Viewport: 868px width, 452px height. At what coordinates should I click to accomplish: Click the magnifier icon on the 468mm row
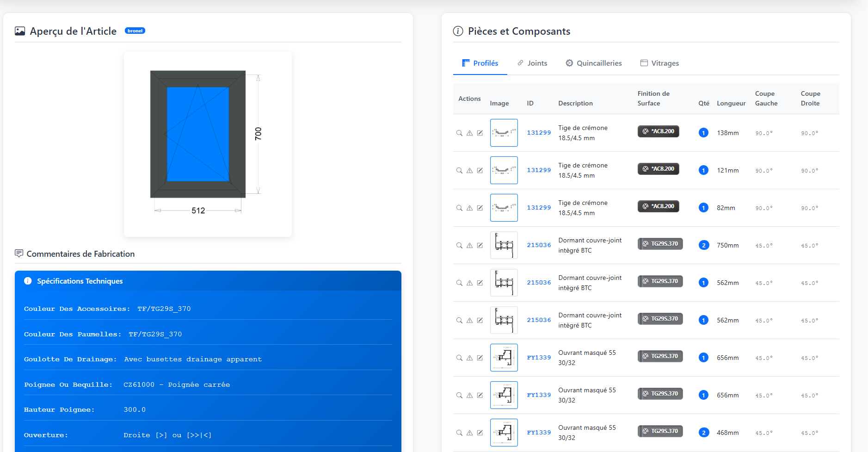click(459, 433)
